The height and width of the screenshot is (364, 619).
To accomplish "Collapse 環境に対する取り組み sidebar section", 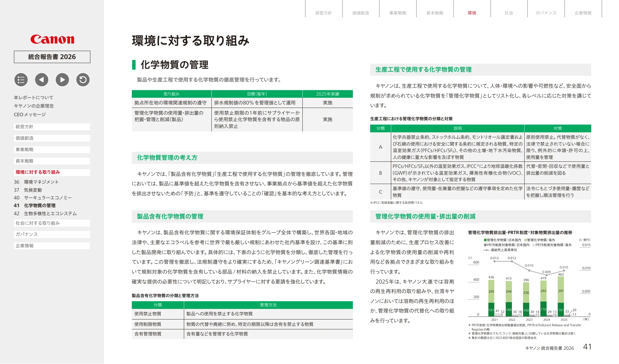I will (x=52, y=172).
